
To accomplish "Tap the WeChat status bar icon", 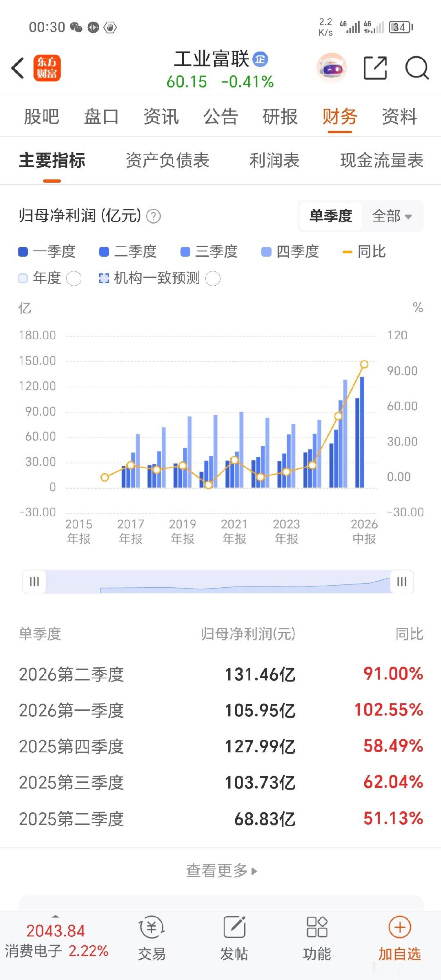I will (x=76, y=27).
